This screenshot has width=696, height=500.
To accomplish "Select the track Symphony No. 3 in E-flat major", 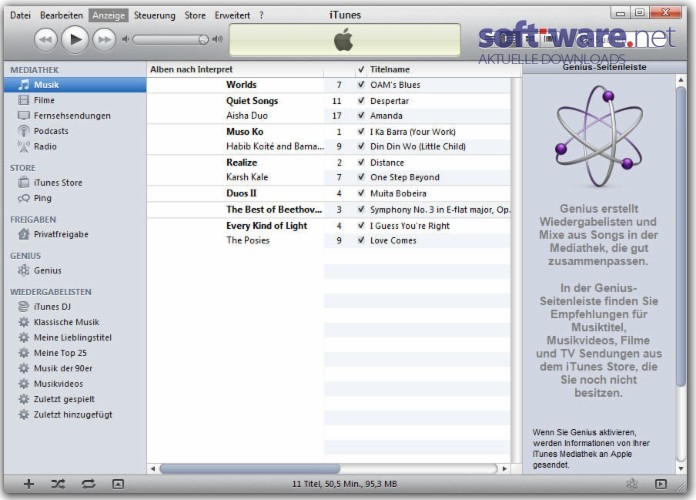I will click(x=440, y=210).
